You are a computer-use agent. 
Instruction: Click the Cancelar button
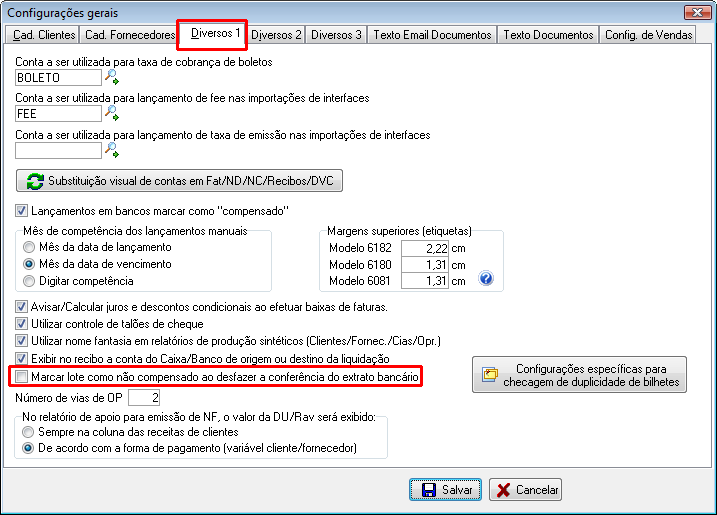click(525, 490)
